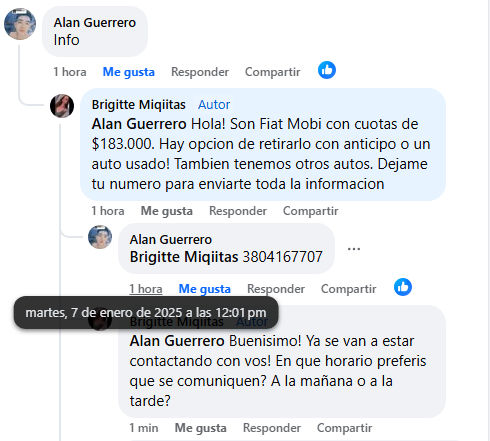Click Responder under the Fiat Mobi reply
Viewport: 490px width, 441px height.
pos(238,211)
